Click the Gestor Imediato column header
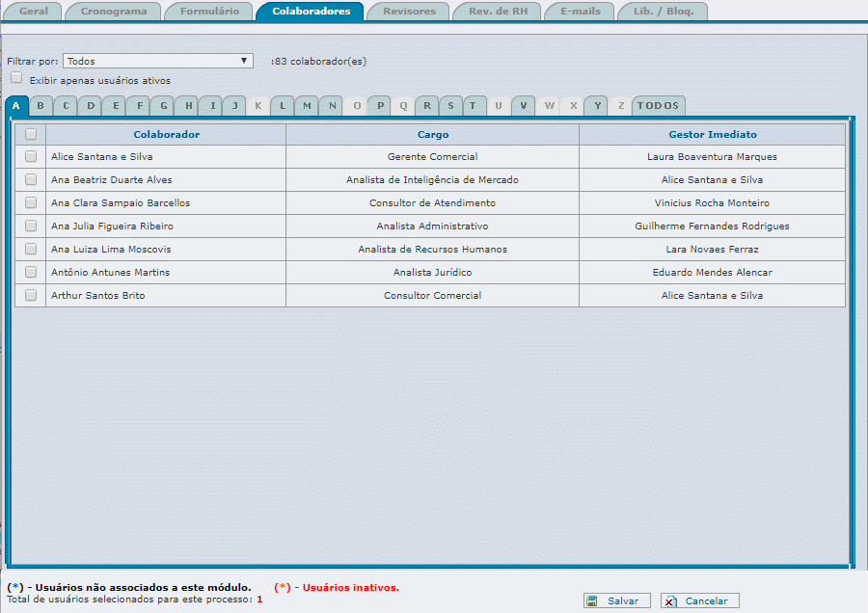The height and width of the screenshot is (613, 868). pos(712,134)
